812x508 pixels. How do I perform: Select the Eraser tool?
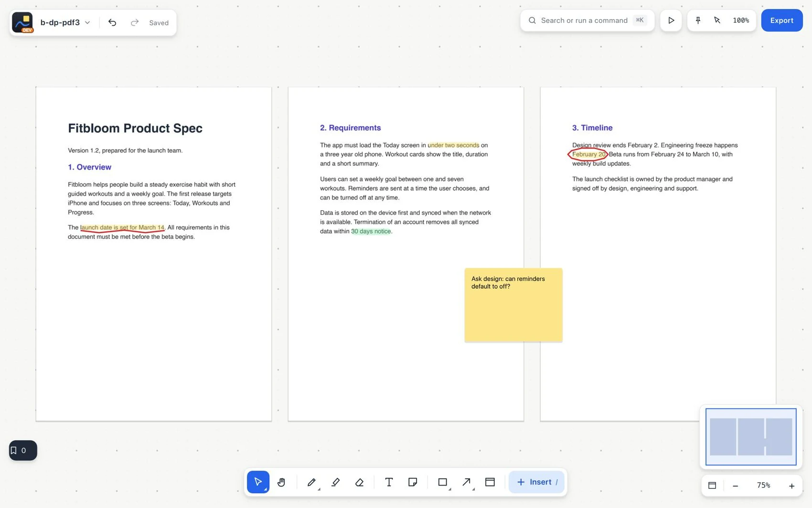coord(359,482)
